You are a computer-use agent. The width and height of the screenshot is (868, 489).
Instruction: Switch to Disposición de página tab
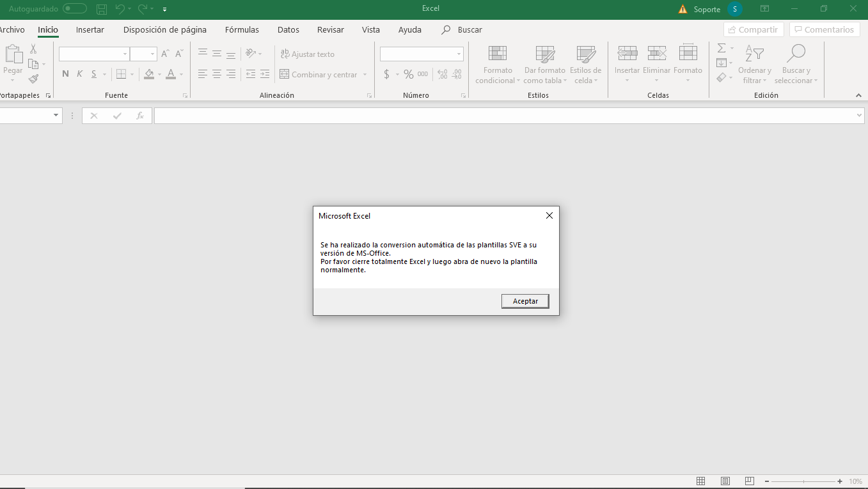[x=165, y=29]
